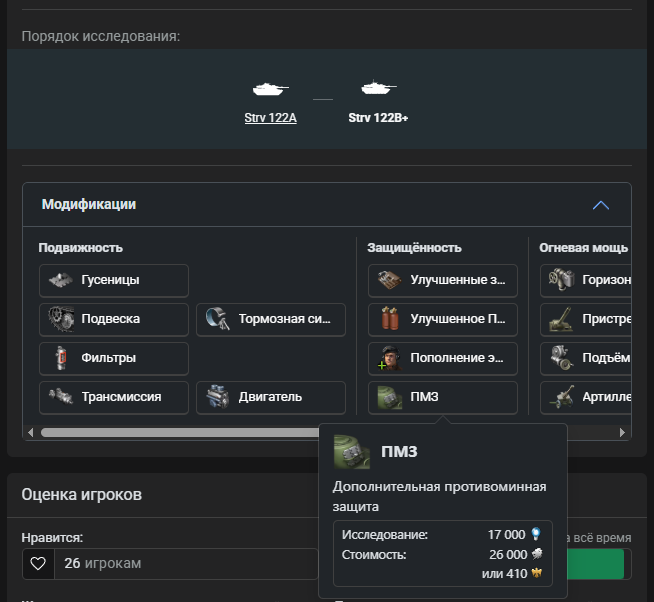Select the Пополнение э... modification
The height and width of the screenshot is (602, 654).
(443, 358)
